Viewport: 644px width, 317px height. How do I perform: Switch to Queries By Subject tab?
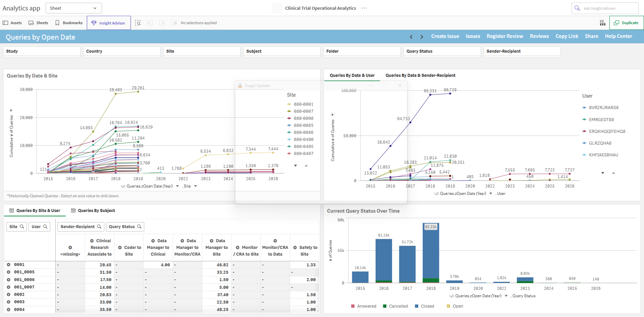tap(93, 211)
